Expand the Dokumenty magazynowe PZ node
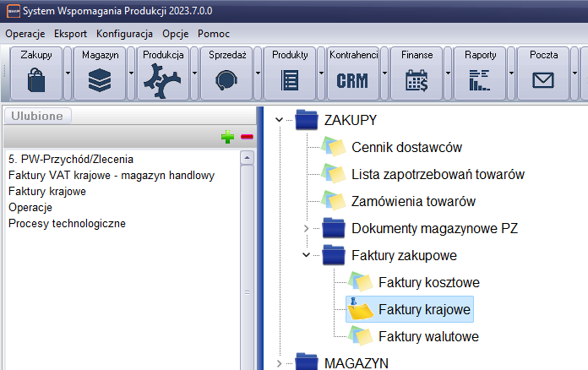Screen dimensions: 588x370 pos(307,228)
